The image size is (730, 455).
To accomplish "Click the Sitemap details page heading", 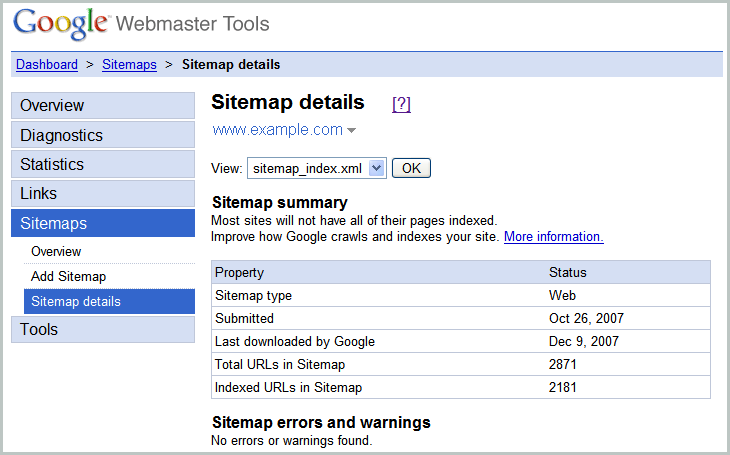I will coord(288,102).
